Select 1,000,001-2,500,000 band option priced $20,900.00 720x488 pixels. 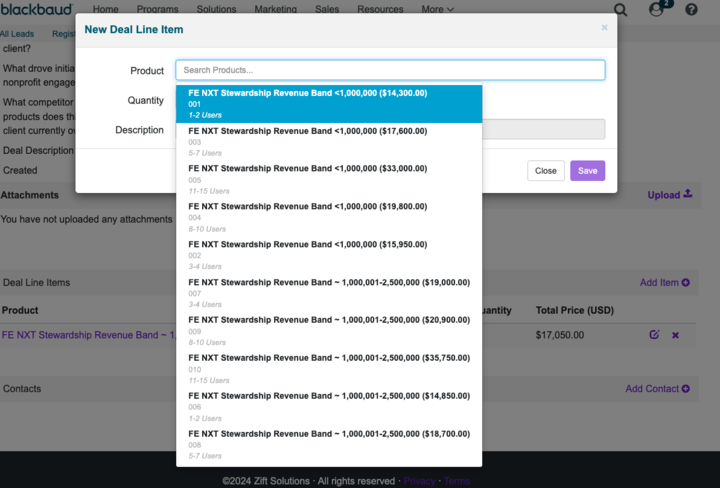329,331
